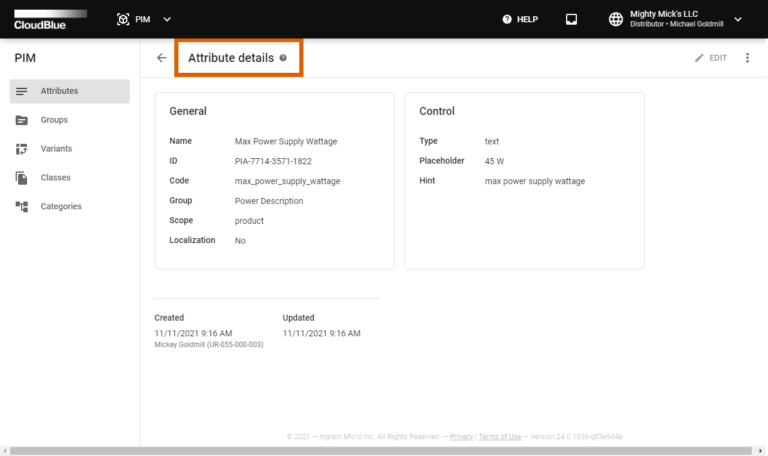The width and height of the screenshot is (768, 456).
Task: Open the HELP menu
Action: pos(520,20)
